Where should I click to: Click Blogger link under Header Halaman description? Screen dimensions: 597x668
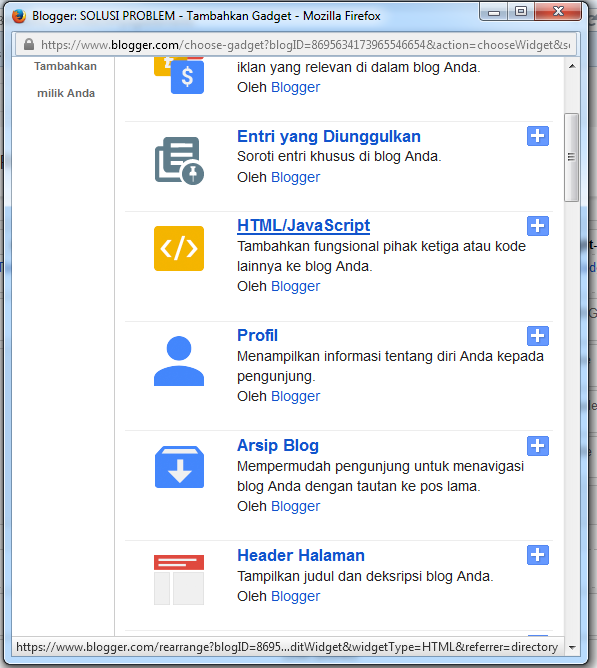[295, 596]
